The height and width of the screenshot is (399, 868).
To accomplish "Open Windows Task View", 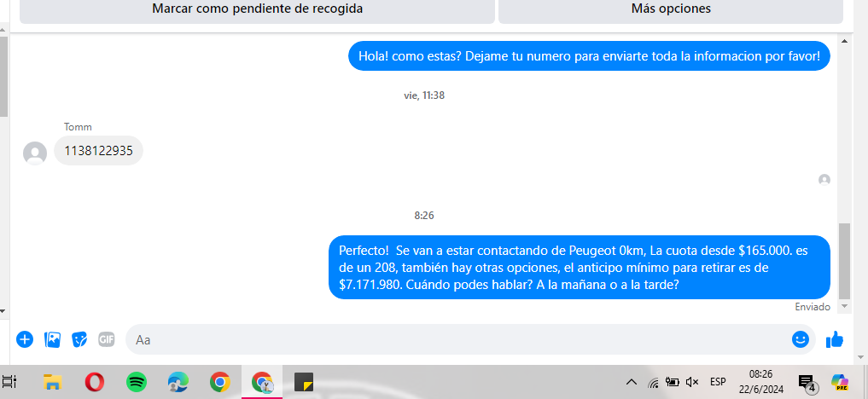I will click(10, 382).
